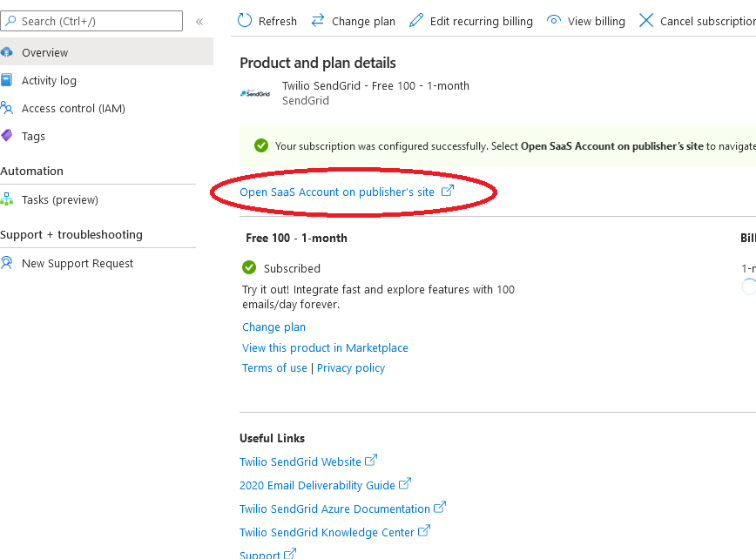
Task: Open the Terms of use link
Action: point(274,367)
